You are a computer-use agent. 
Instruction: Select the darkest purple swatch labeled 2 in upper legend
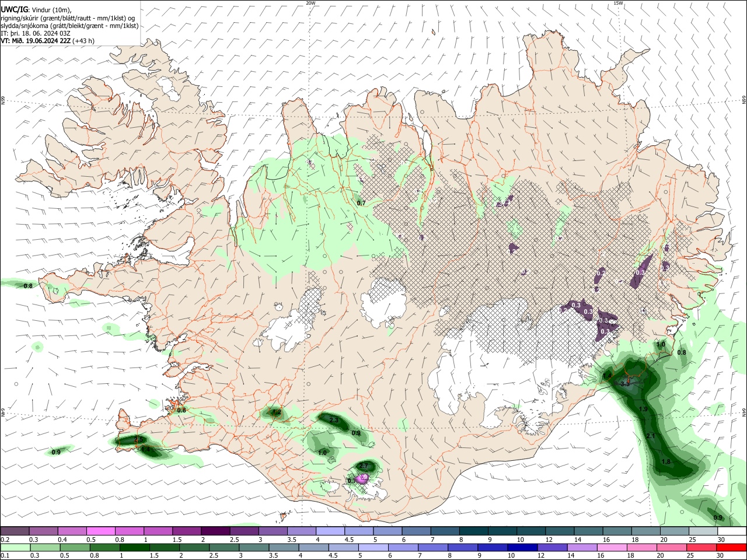click(x=215, y=531)
